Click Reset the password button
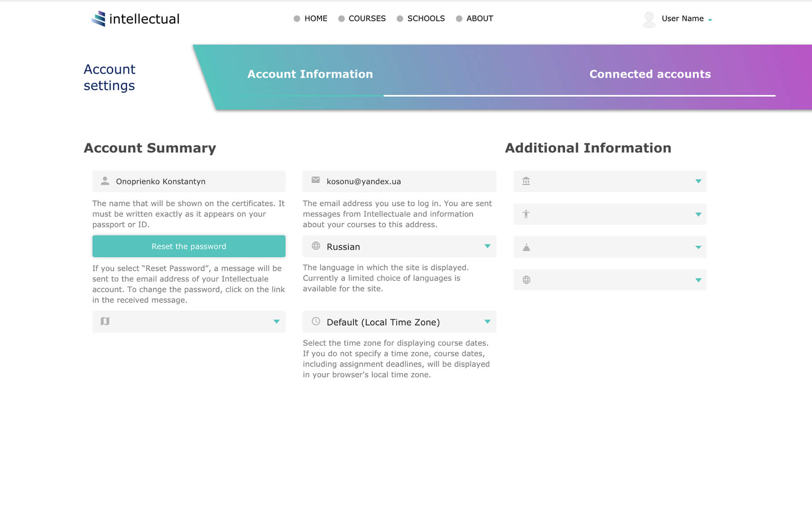The height and width of the screenshot is (507, 812). click(x=189, y=246)
